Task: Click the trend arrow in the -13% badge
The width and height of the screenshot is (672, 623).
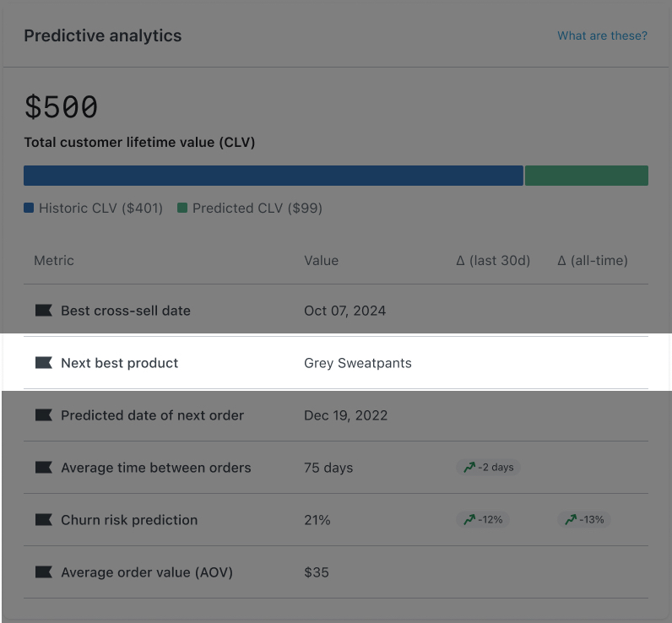Action: point(570,519)
